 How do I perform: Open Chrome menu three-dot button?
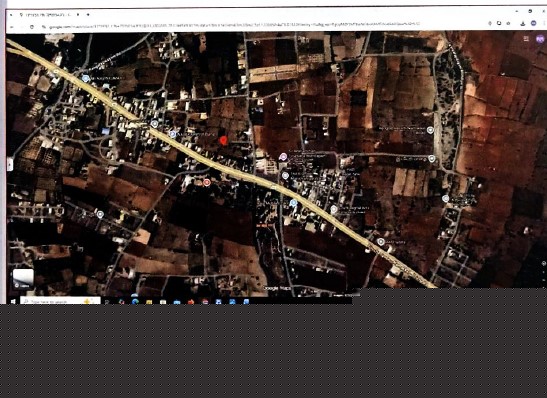(x=544, y=23)
